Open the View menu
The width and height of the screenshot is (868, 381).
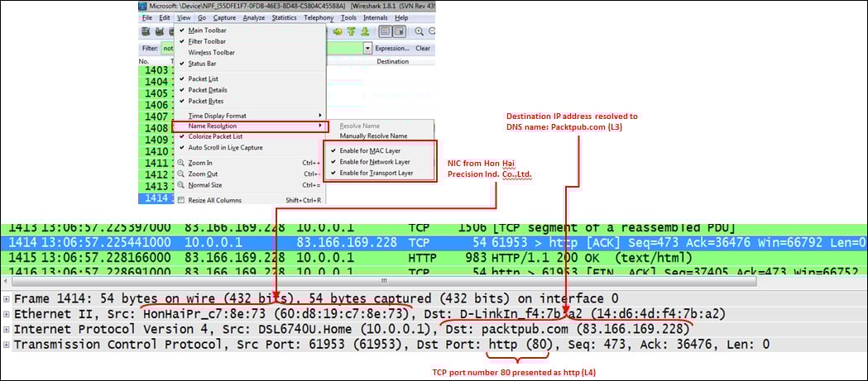coord(184,17)
